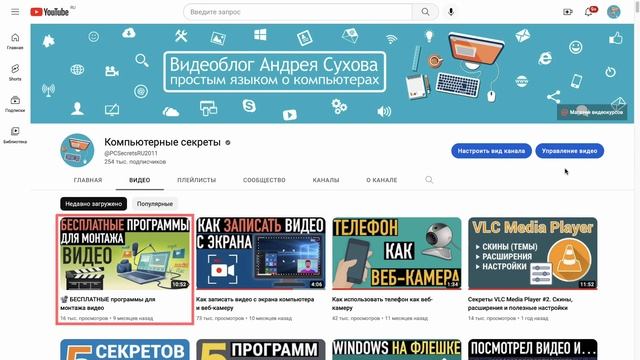Open the Как записать видео с экрана thumbnail
Viewport: 640px width, 360px height.
click(261, 253)
